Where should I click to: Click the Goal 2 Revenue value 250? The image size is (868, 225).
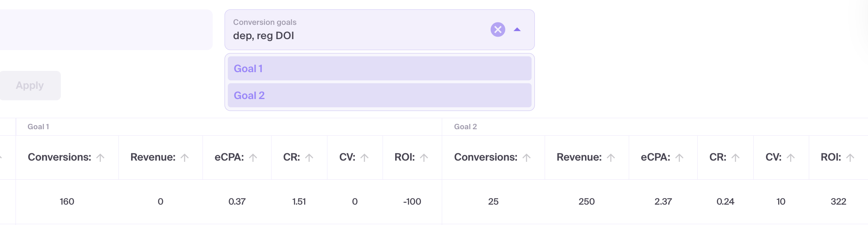tap(586, 202)
